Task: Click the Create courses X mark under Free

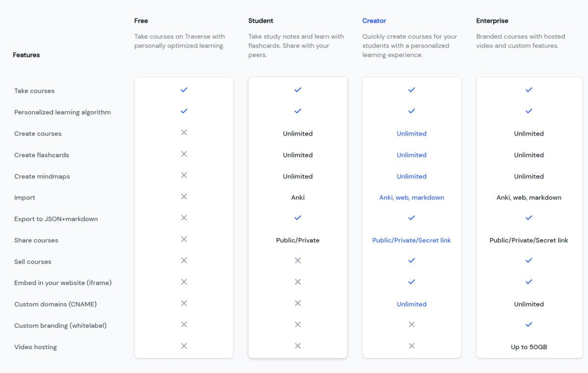Action: pos(183,133)
